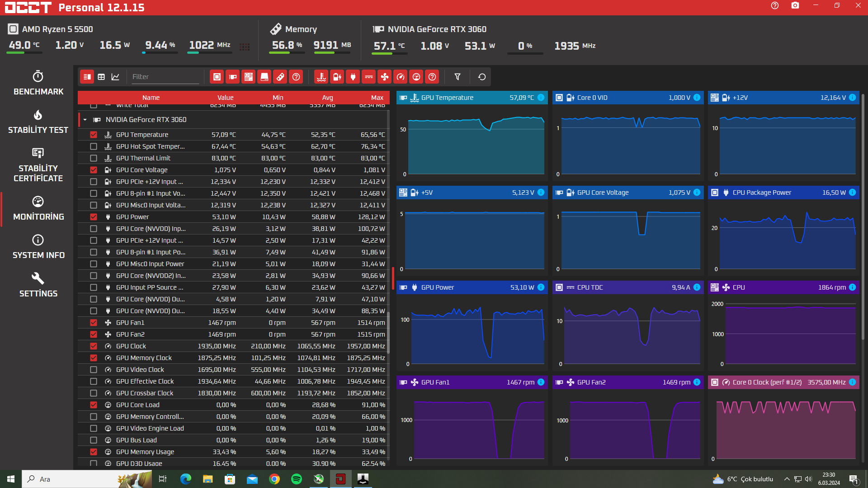Switch to the graph-only view

pyautogui.click(x=115, y=77)
